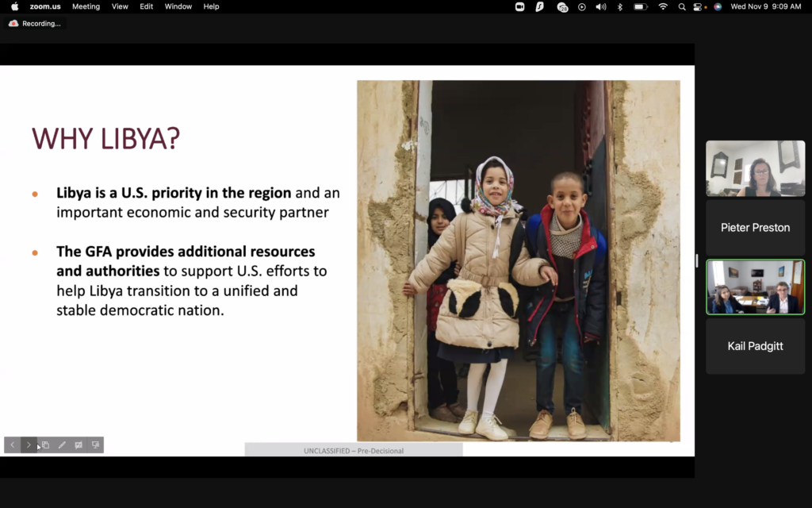Viewport: 812px width, 508px height.
Task: Click the presenter display options icon
Action: [95, 445]
